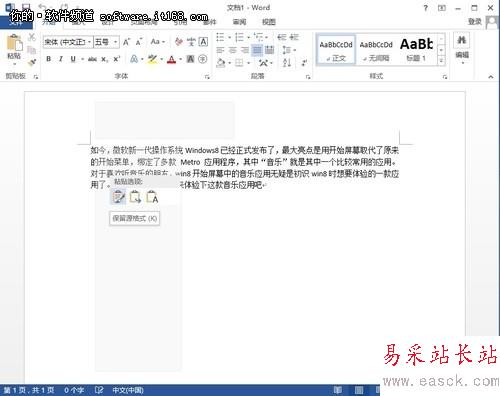Choose Merge Formatting paste option icon
This screenshot has height=396, width=500.
click(x=135, y=197)
